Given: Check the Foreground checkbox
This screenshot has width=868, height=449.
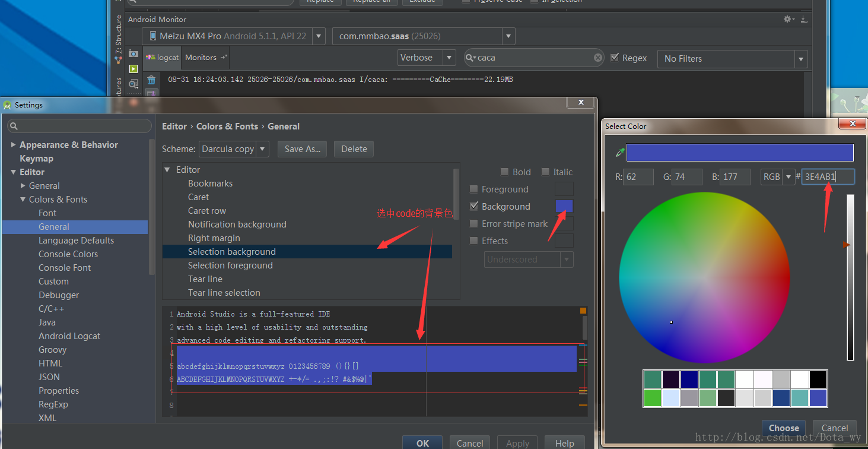Looking at the screenshot, I should (473, 189).
